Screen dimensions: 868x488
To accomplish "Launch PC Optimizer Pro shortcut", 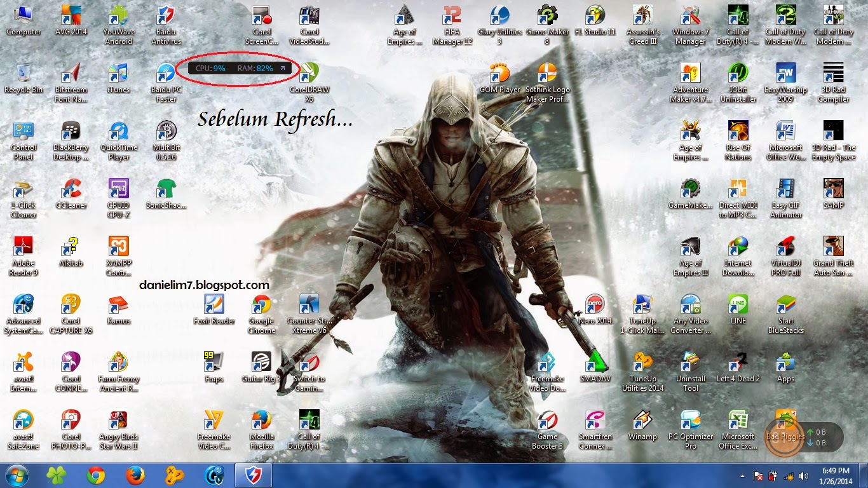I will [691, 430].
